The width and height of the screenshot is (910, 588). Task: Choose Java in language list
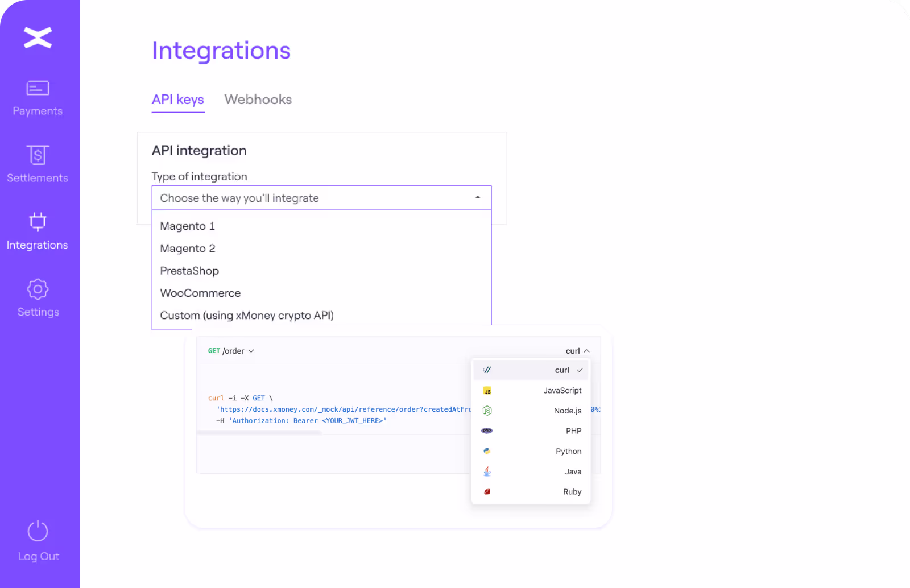[x=531, y=471]
